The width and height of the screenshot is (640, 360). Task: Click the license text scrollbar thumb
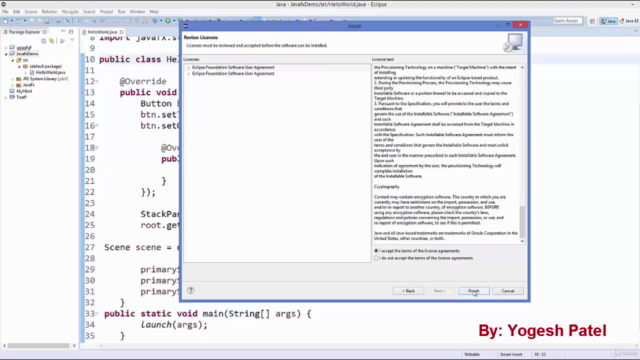[522, 221]
